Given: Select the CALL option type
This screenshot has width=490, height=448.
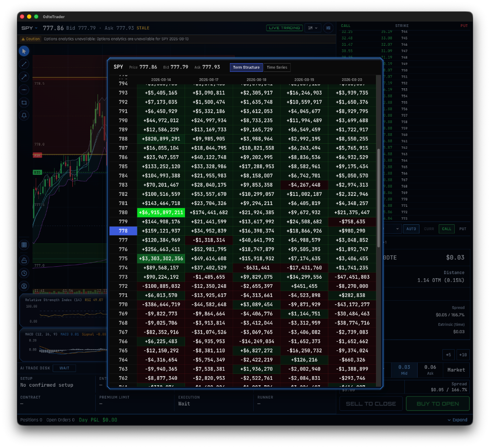Looking at the screenshot, I should click(x=446, y=229).
